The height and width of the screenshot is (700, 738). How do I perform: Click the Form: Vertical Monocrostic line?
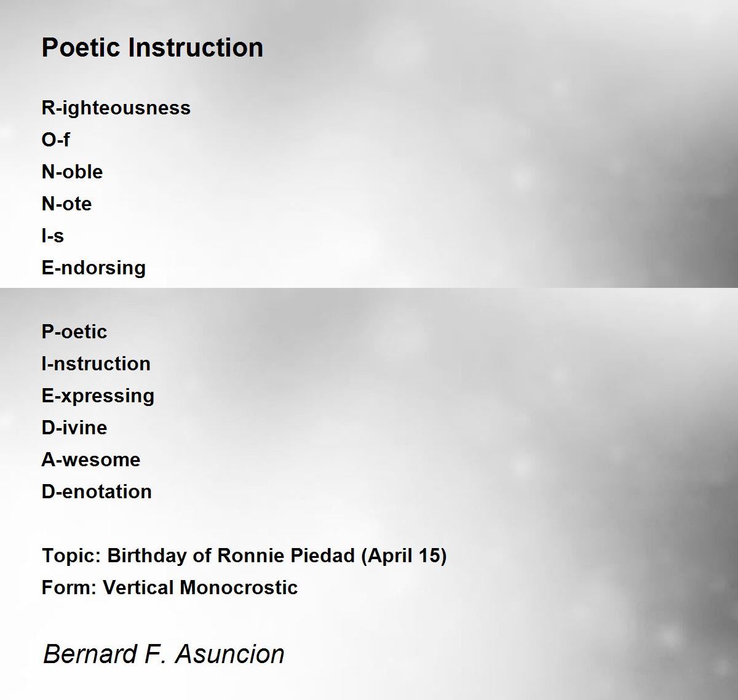tap(170, 587)
